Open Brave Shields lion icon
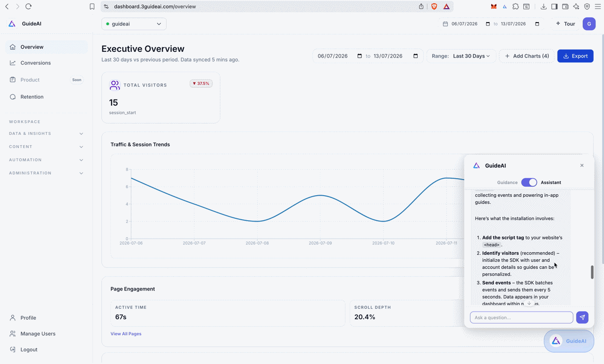The height and width of the screenshot is (364, 604). [x=434, y=7]
